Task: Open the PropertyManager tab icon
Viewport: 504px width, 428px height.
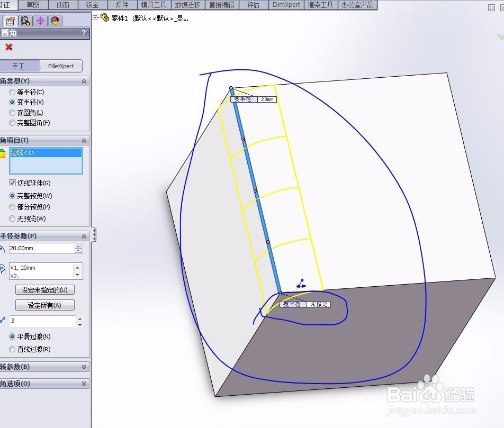Action: (10, 21)
